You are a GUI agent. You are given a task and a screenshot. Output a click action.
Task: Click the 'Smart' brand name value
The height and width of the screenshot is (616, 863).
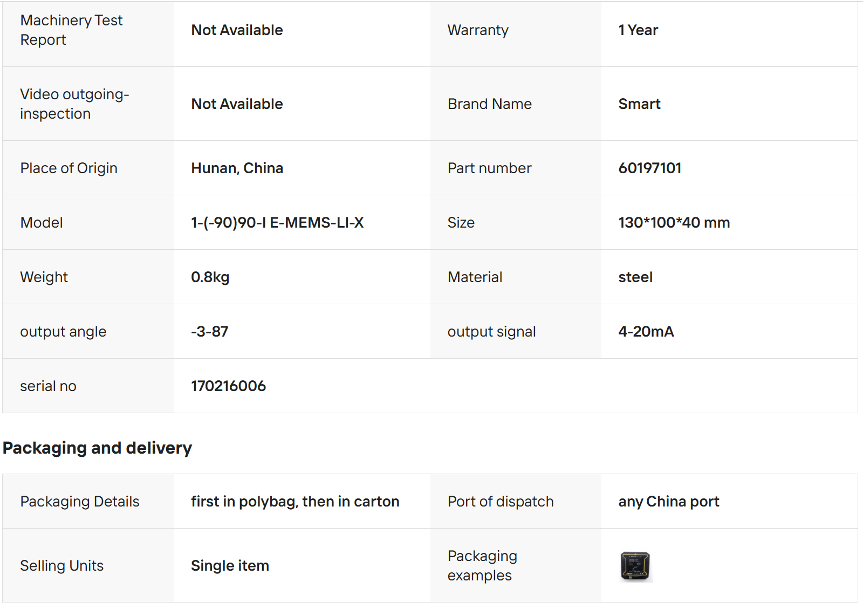[639, 104]
